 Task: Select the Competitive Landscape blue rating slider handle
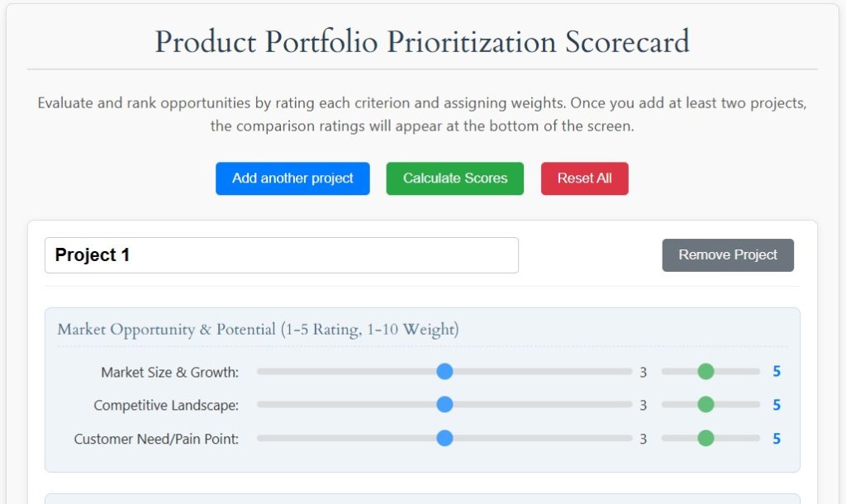444,405
